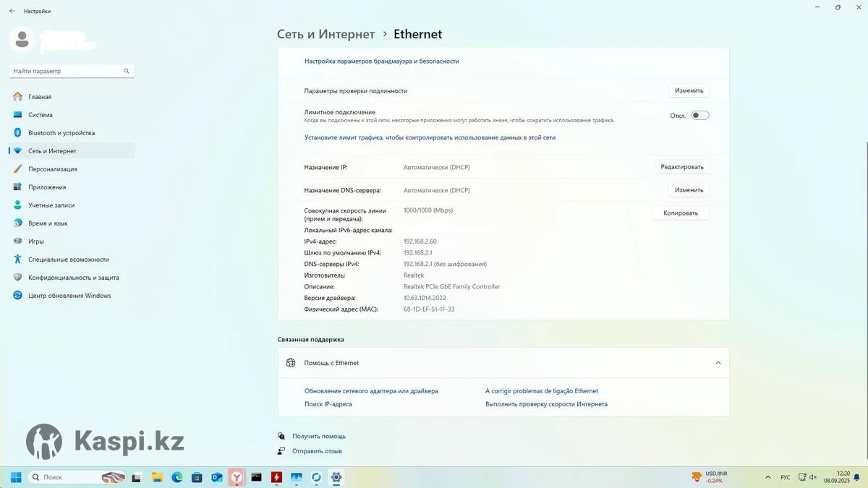Change the DNS server assignment
This screenshot has height=488, width=868.
(688, 190)
